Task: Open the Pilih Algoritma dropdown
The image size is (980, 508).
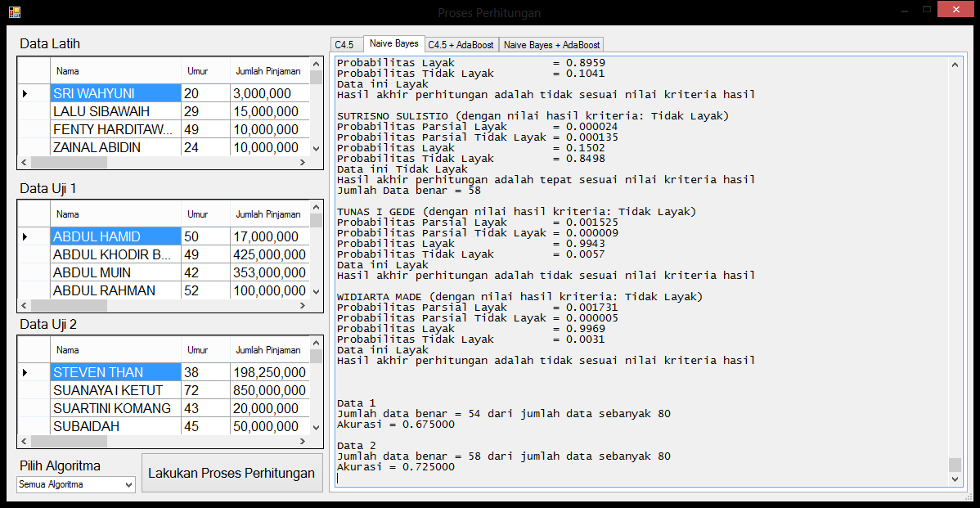Action: click(x=75, y=484)
